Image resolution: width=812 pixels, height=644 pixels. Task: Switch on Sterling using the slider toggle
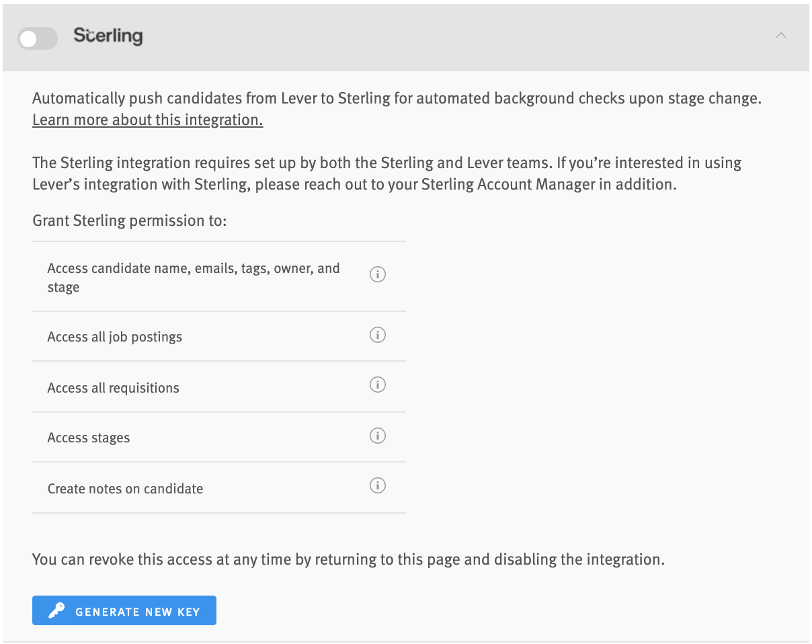(x=37, y=38)
